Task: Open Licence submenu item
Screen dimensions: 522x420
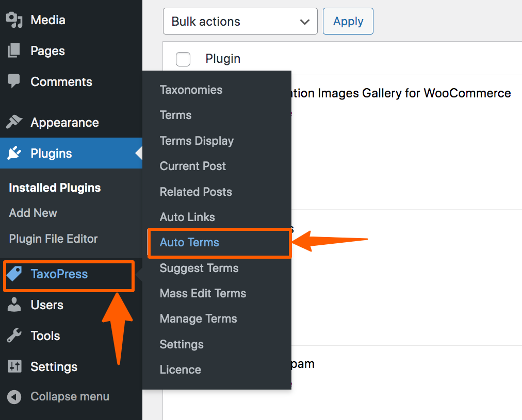Action: tap(180, 369)
